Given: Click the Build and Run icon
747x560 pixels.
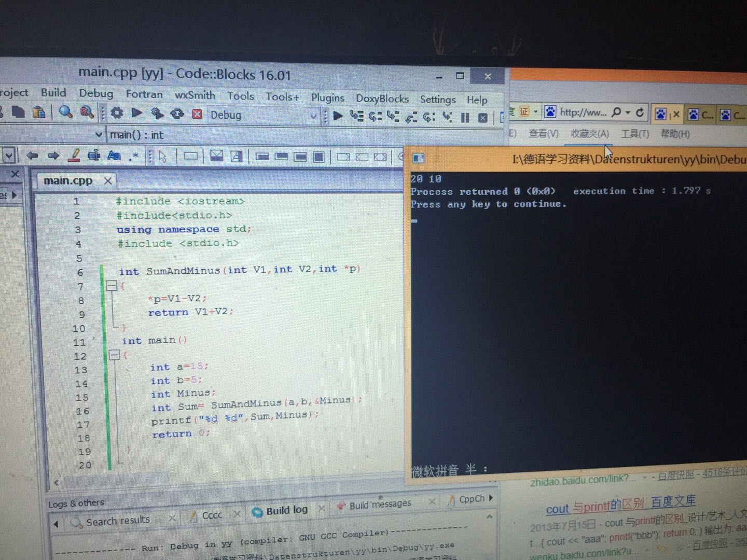Looking at the screenshot, I should (157, 113).
